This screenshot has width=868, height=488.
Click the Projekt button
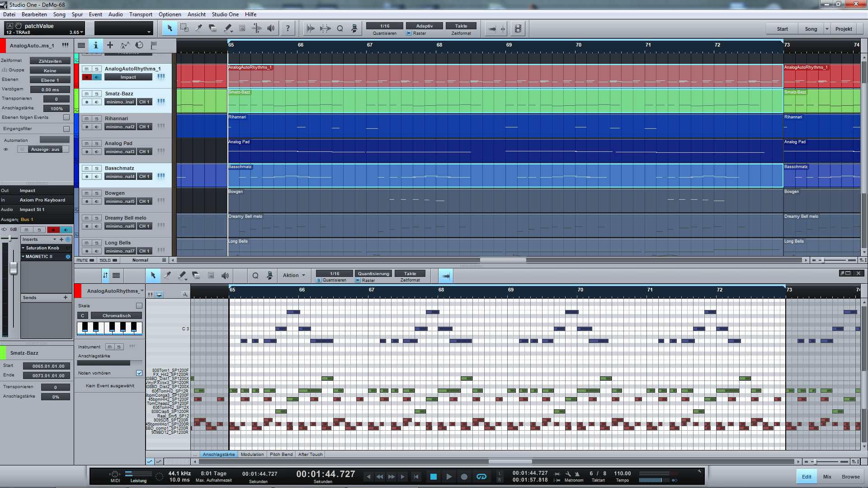[x=844, y=29]
